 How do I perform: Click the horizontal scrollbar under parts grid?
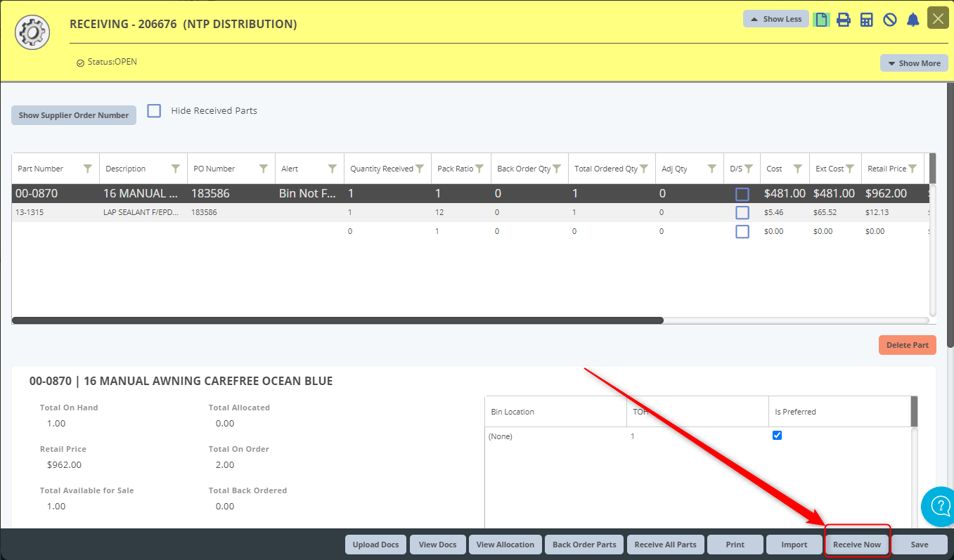[x=337, y=320]
